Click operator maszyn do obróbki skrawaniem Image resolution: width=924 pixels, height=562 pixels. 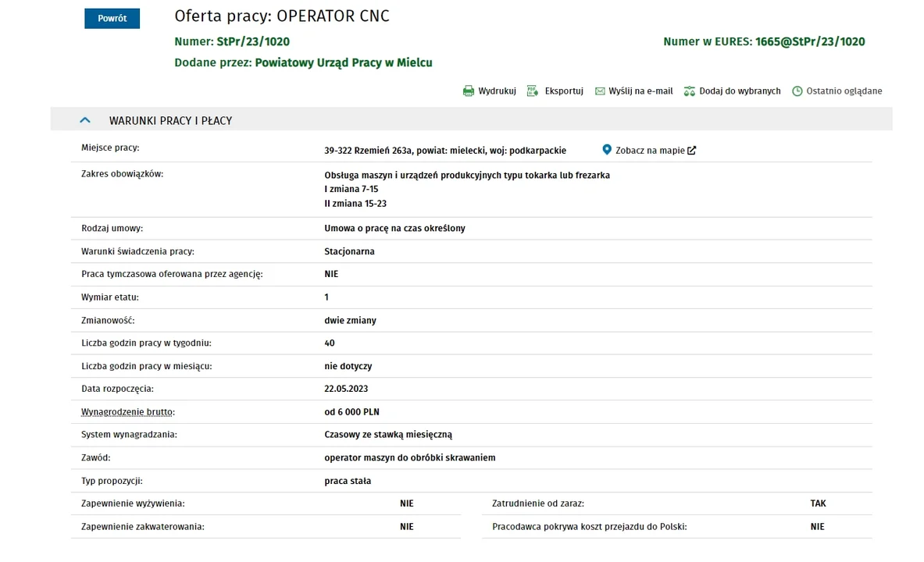(409, 457)
